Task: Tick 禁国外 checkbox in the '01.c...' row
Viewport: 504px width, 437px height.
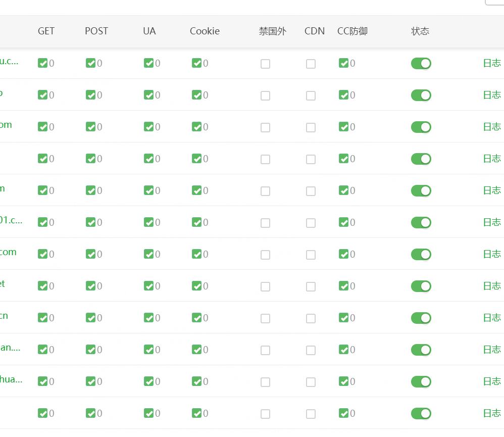Action: click(x=265, y=223)
